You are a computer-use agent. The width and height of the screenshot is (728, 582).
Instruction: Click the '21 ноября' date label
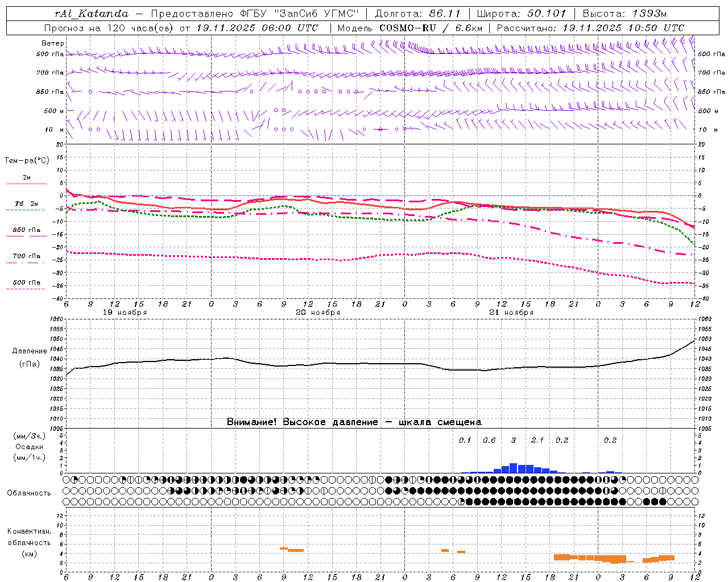click(x=511, y=313)
